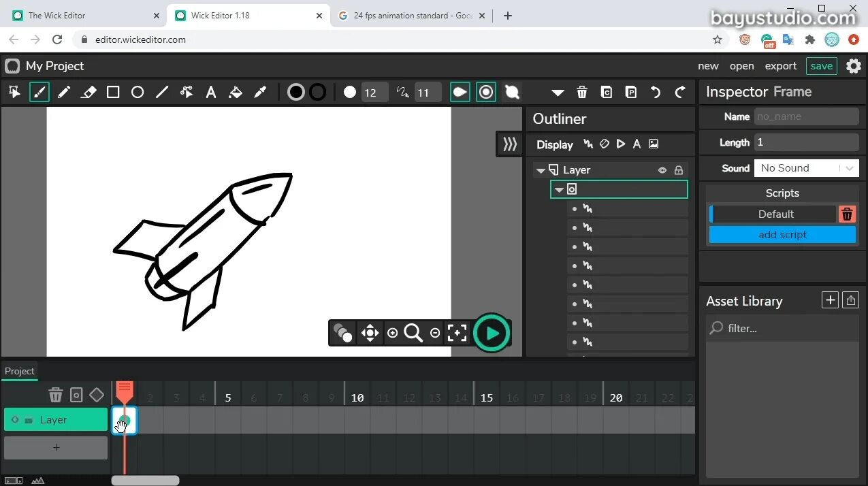Toggle text display filter in Outliner
Image resolution: width=868 pixels, height=486 pixels.
(637, 144)
